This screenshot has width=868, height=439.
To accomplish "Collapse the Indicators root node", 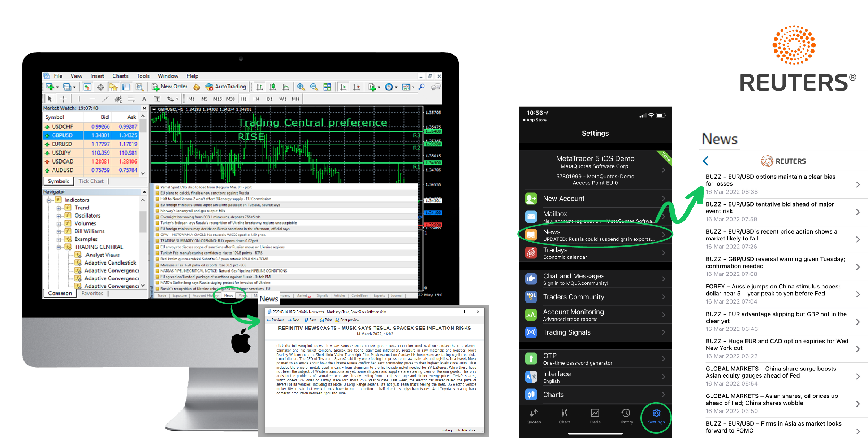I will (x=49, y=200).
